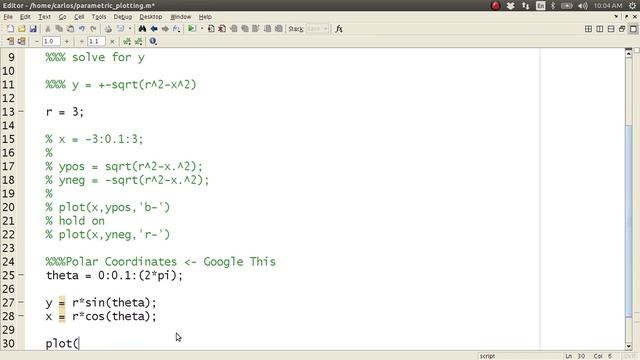Maximize editor document layout icon

(633, 29)
